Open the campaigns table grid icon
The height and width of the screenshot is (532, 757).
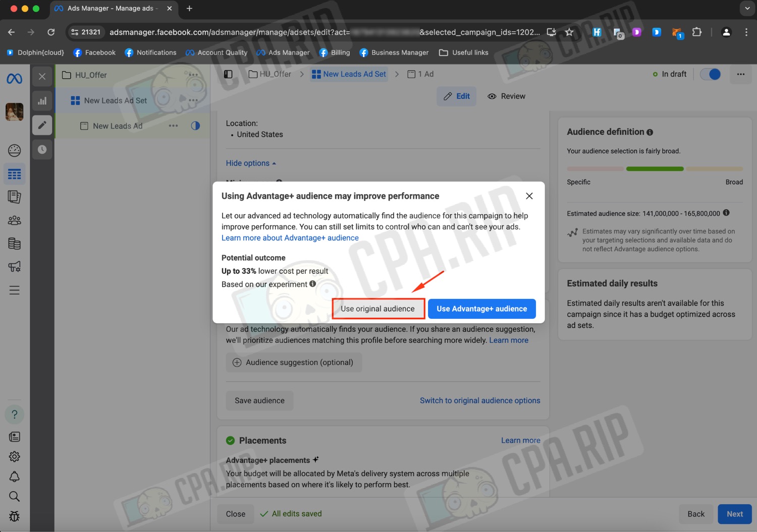(14, 174)
